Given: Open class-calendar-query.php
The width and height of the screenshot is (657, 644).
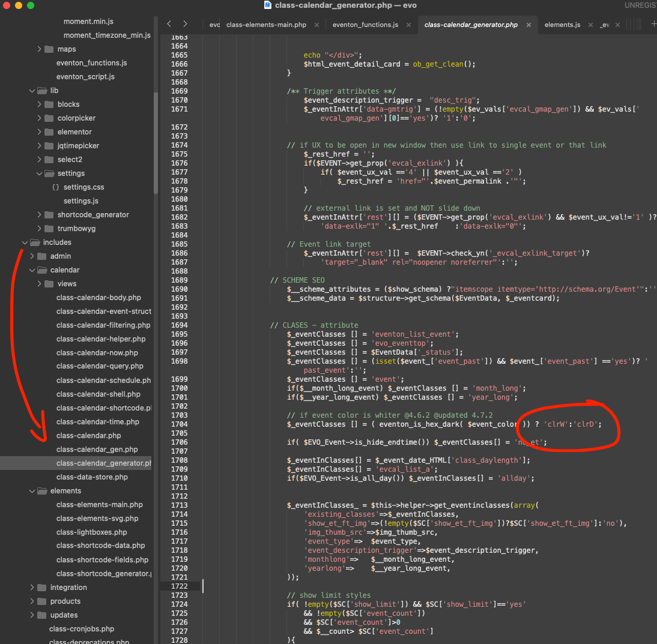Looking at the screenshot, I should 100,366.
